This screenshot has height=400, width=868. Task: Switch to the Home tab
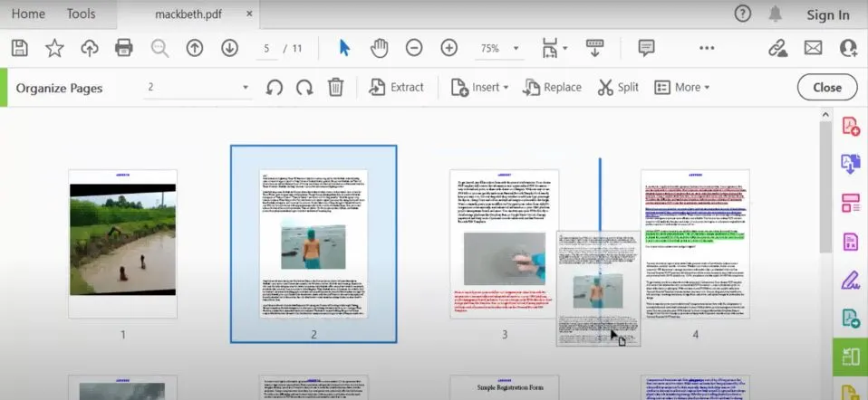click(28, 14)
